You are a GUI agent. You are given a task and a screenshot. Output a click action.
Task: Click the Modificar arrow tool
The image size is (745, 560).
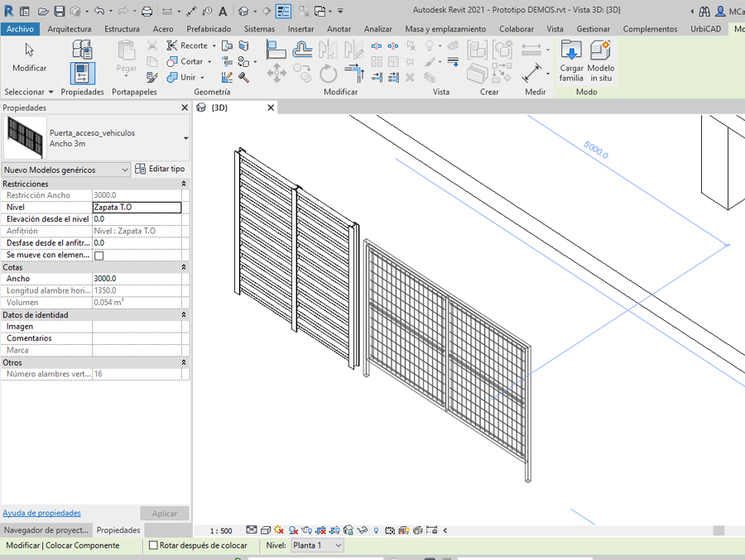29,51
